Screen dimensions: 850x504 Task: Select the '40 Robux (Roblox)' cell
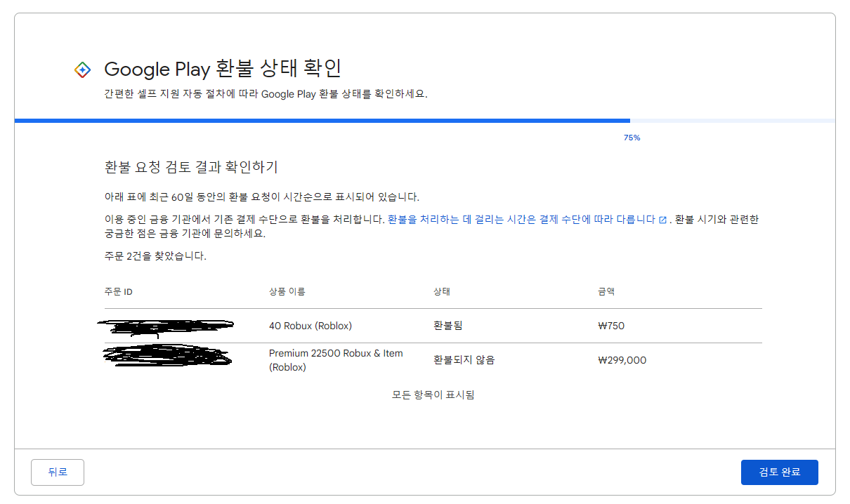pos(310,326)
